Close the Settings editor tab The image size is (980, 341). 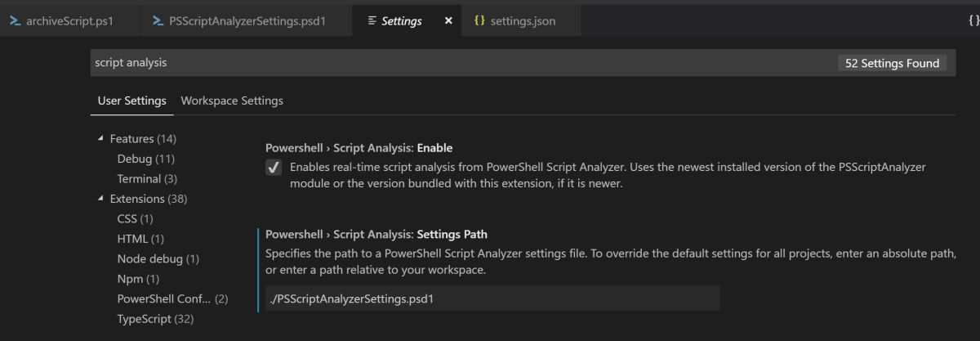[448, 21]
